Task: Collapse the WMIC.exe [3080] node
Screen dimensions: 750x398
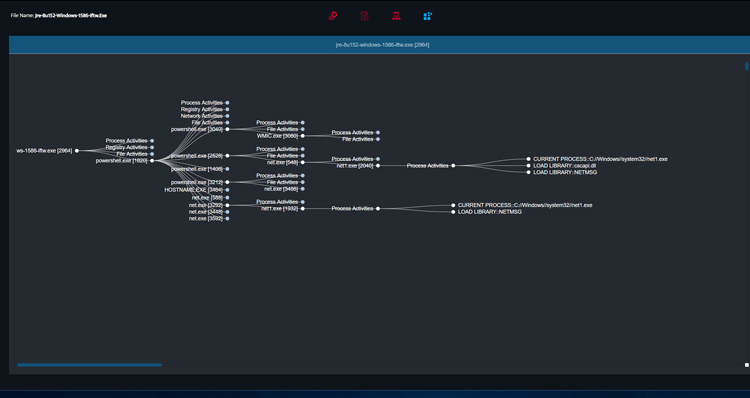Action: point(303,136)
